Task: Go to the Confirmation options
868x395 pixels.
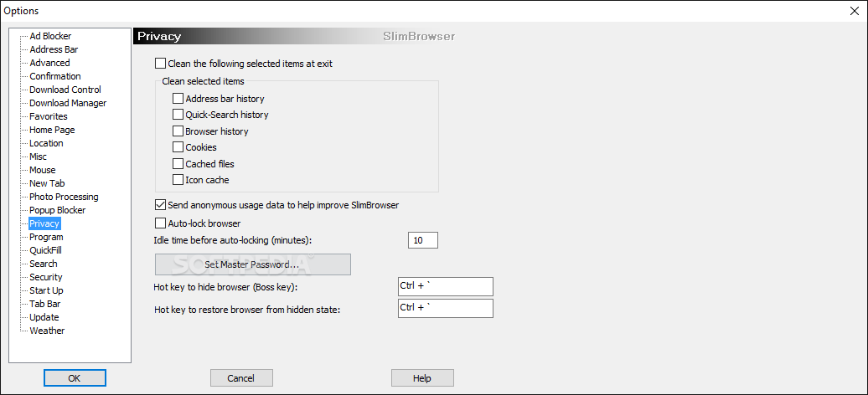Action: click(55, 76)
